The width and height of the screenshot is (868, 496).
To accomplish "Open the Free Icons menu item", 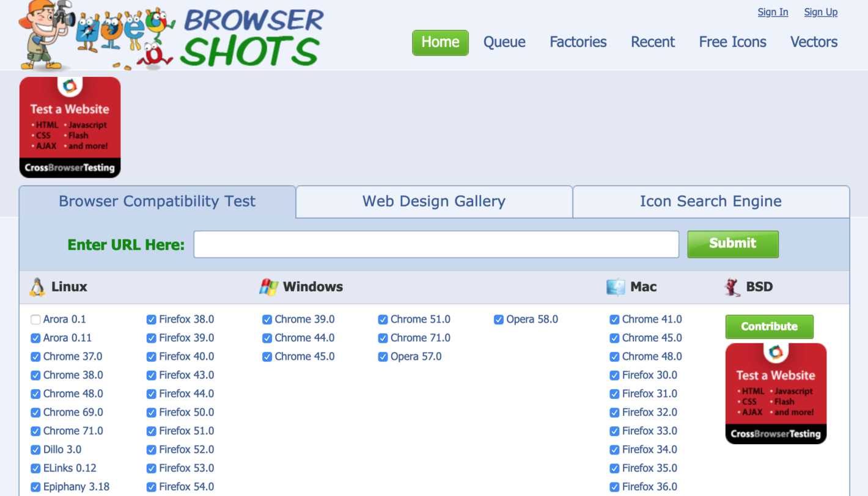I will point(732,42).
